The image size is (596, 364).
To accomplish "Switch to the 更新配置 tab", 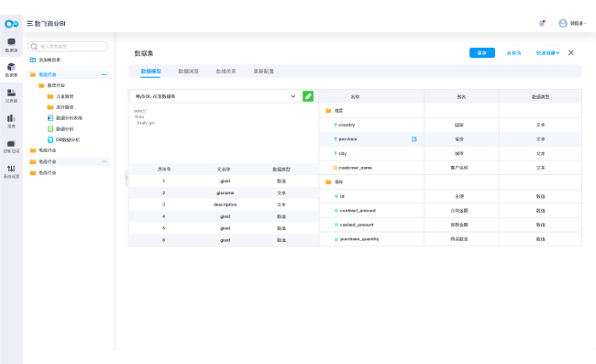I will tap(264, 71).
